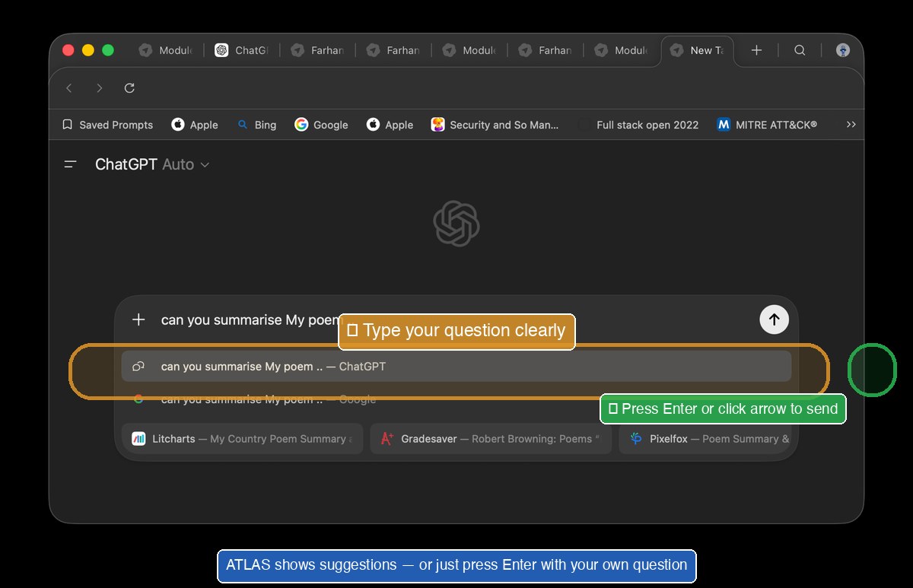Go forward using the forward arrow
This screenshot has width=913, height=588.
pyautogui.click(x=99, y=88)
